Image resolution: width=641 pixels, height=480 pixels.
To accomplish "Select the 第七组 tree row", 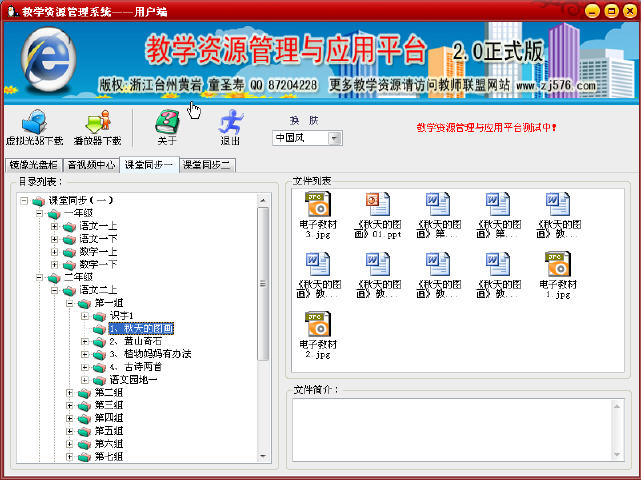I will tap(109, 457).
